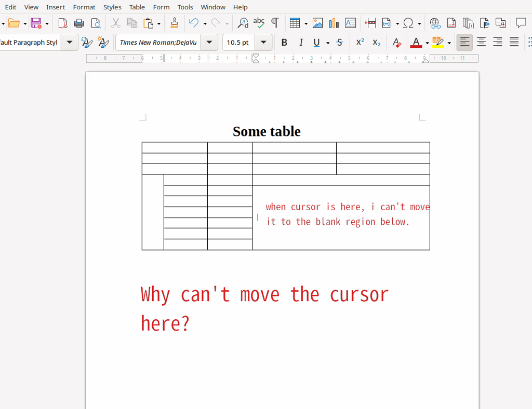Insert a text box
This screenshot has width=532, height=409.
pos(350,23)
